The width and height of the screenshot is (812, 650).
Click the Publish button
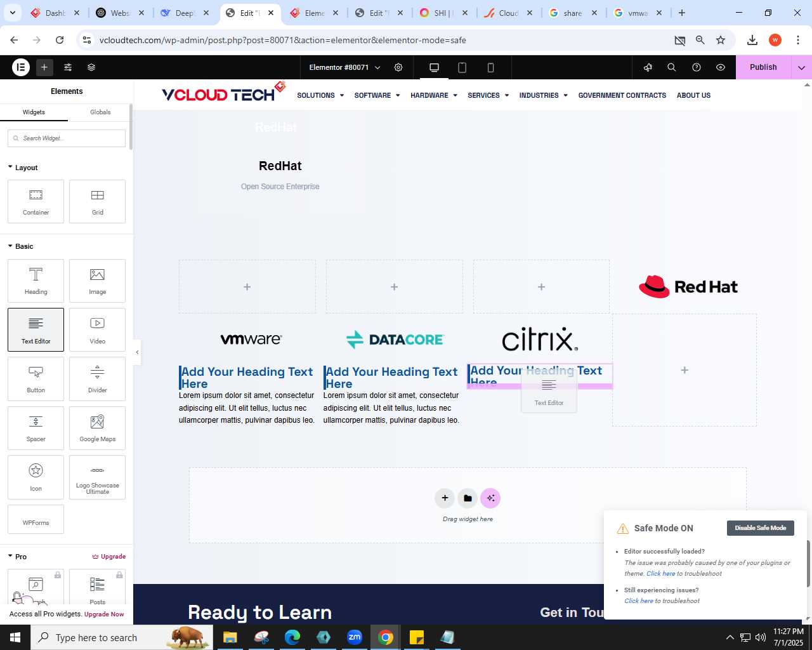click(763, 67)
